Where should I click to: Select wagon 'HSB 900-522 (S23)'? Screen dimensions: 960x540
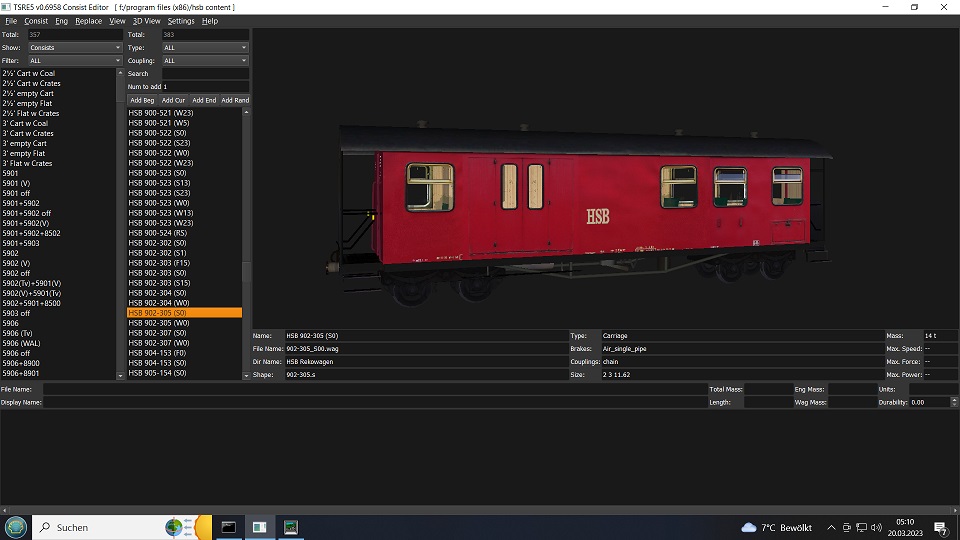[x=159, y=143]
